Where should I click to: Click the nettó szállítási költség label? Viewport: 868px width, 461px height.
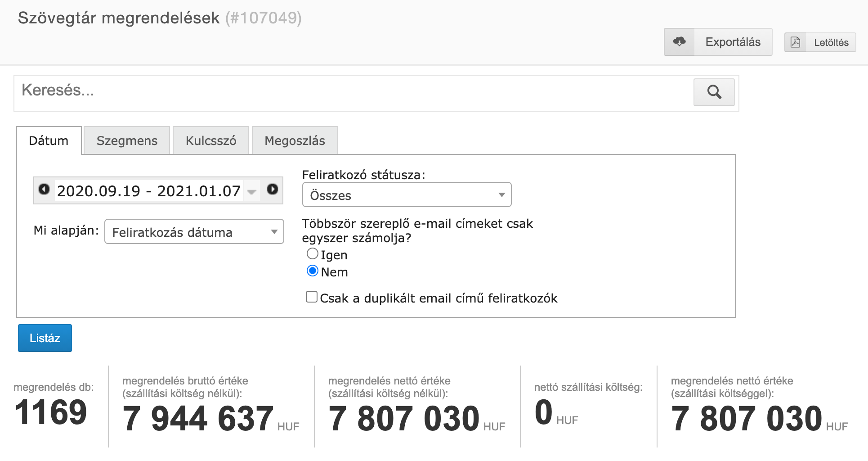pyautogui.click(x=588, y=387)
